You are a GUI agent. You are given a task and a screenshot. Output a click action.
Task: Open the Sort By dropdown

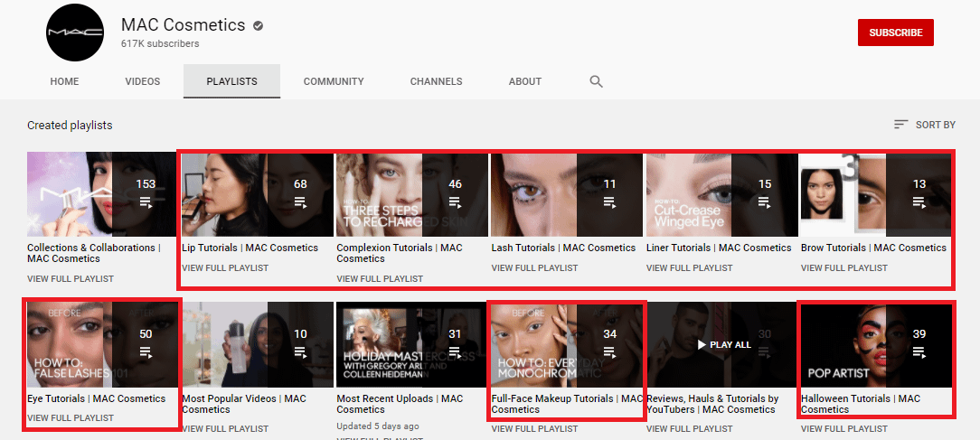click(925, 125)
